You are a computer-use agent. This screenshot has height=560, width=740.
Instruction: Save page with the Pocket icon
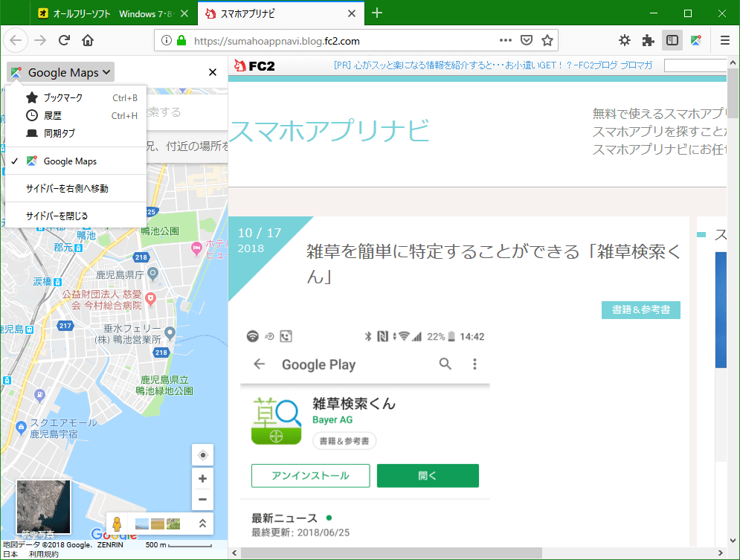(x=527, y=39)
